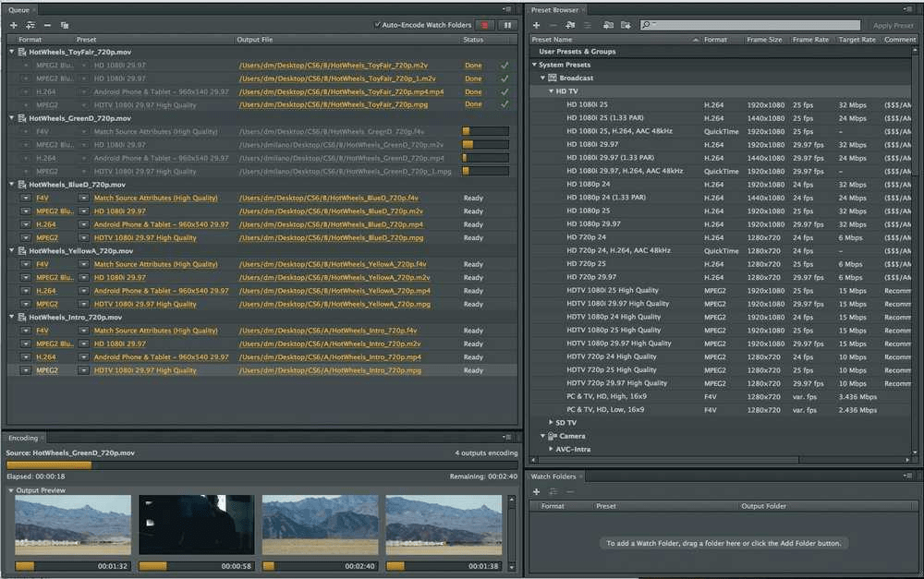Switch to the Encoding tab
The width and height of the screenshot is (924, 579).
(23, 438)
